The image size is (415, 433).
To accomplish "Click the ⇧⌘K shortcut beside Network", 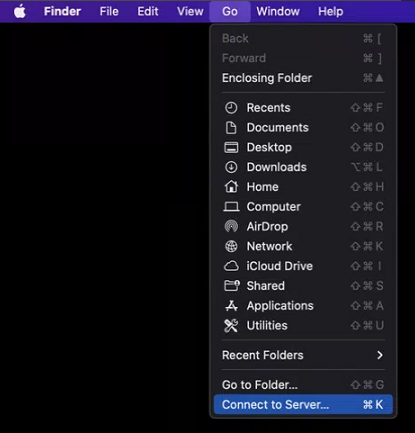I will [367, 246].
